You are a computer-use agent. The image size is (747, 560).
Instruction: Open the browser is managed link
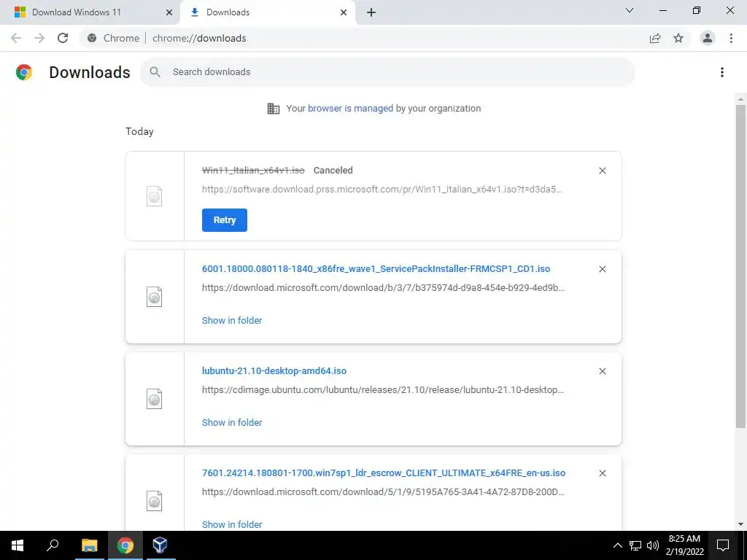[x=350, y=109]
